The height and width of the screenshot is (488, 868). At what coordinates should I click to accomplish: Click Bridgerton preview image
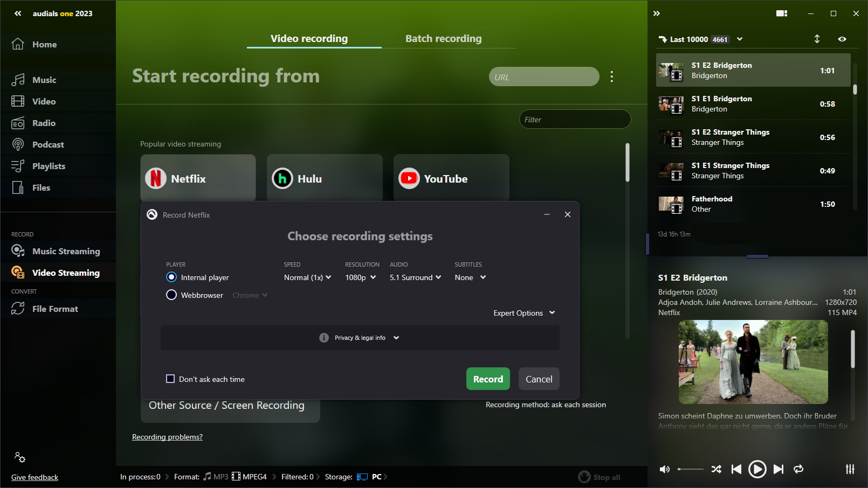(753, 362)
